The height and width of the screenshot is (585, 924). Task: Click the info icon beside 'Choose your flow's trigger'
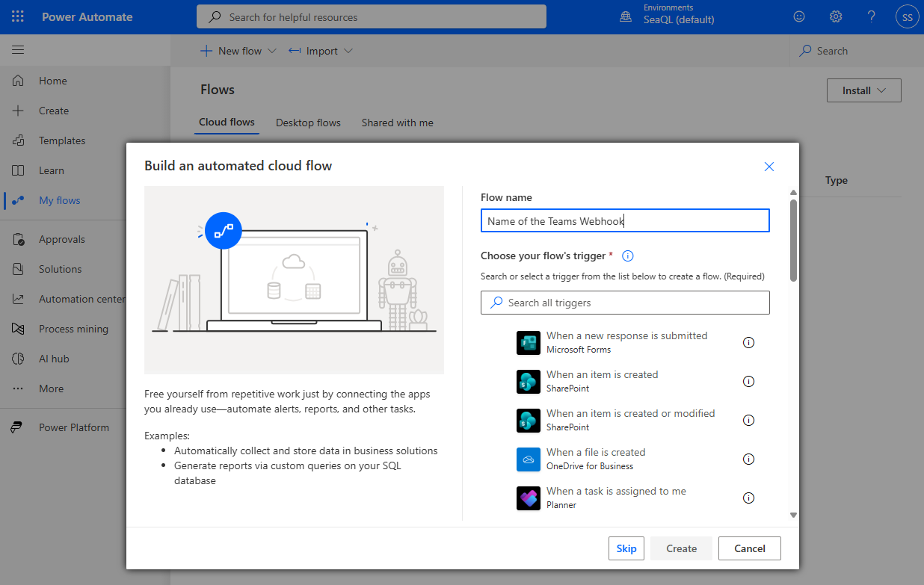pos(628,256)
